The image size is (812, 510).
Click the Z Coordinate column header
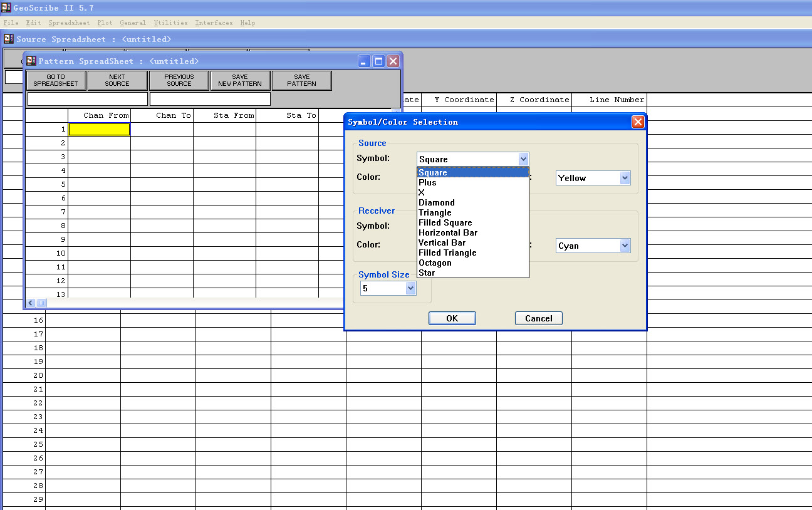[x=534, y=100]
